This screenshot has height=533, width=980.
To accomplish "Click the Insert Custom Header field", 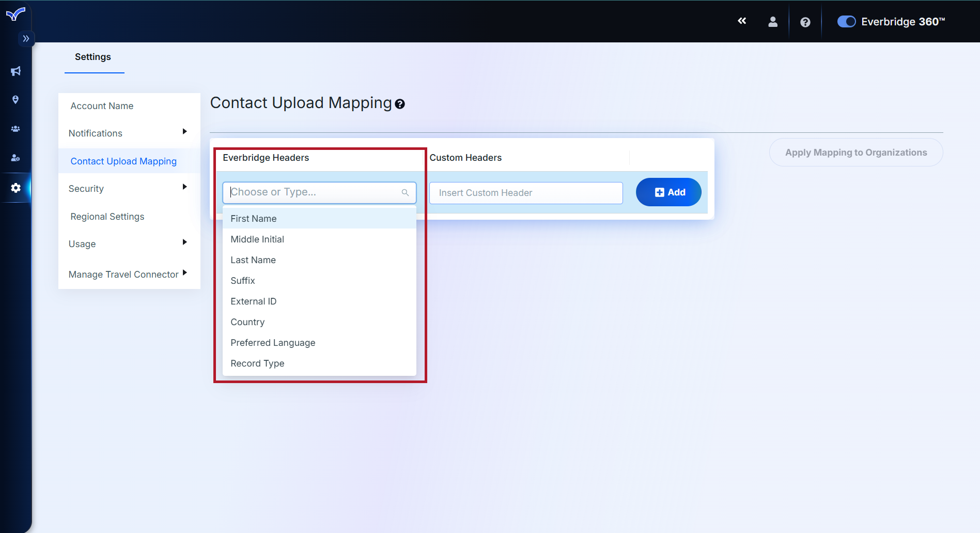I will click(x=525, y=193).
